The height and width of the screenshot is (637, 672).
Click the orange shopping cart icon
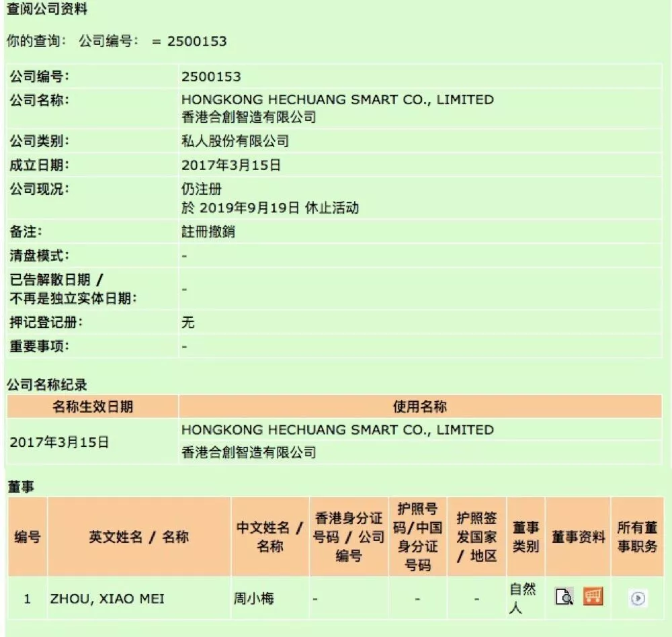tap(593, 596)
